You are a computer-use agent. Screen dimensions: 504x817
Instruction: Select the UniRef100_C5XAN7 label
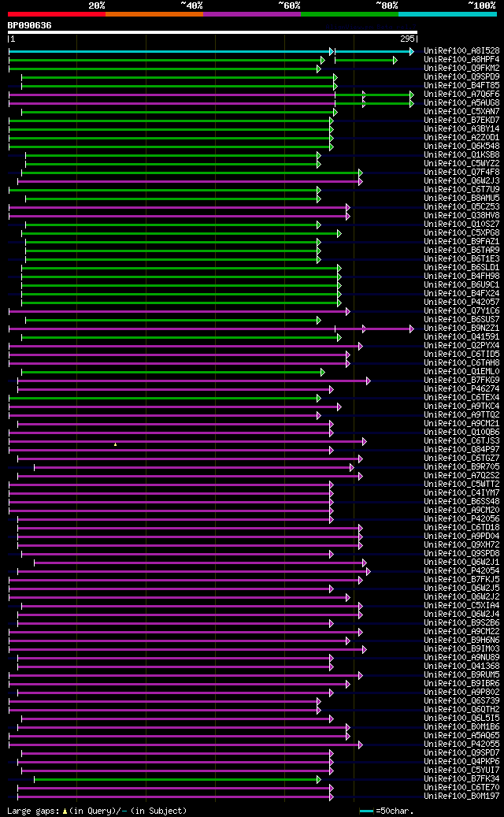click(461, 112)
